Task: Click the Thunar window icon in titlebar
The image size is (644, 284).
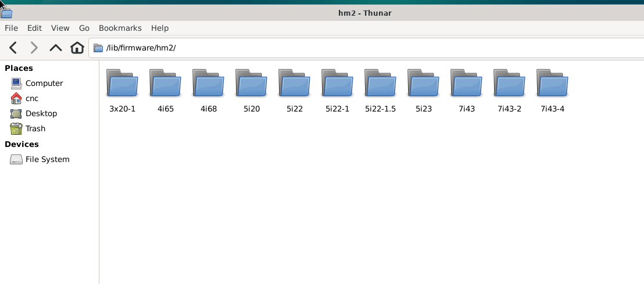Action: click(6, 13)
